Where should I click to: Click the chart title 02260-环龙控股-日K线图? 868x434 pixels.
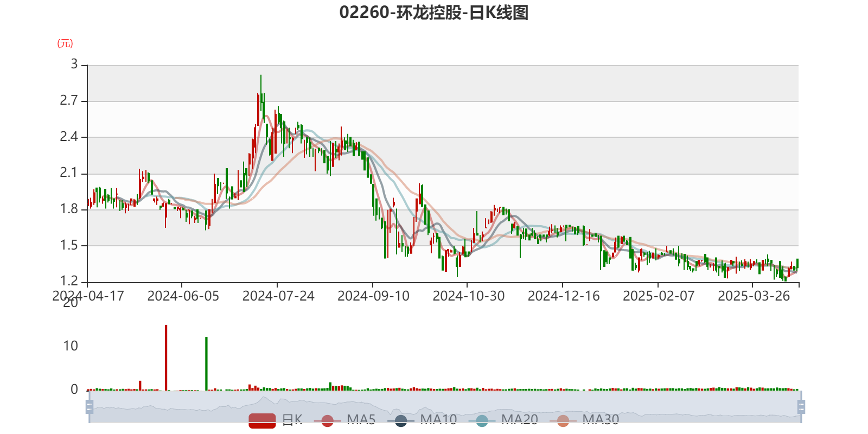(434, 12)
